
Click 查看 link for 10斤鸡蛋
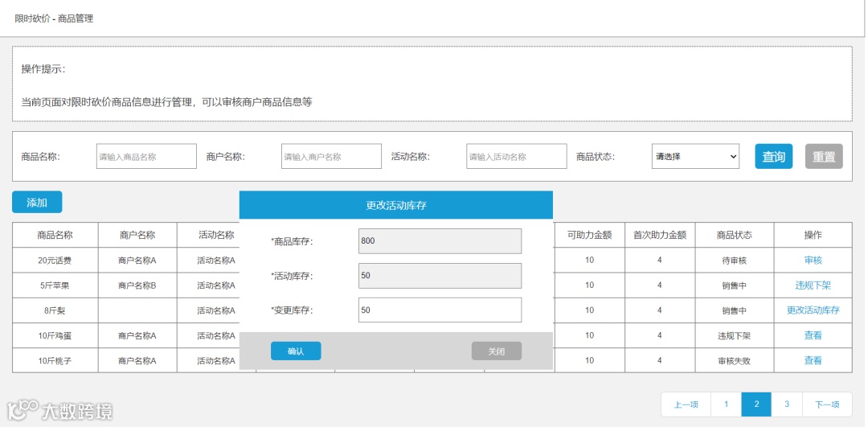coord(813,335)
